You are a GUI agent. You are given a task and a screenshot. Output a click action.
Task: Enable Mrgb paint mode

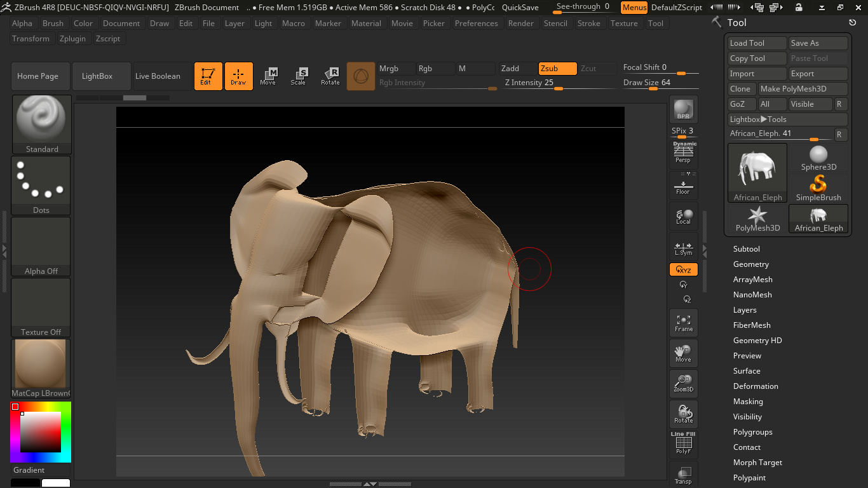395,69
